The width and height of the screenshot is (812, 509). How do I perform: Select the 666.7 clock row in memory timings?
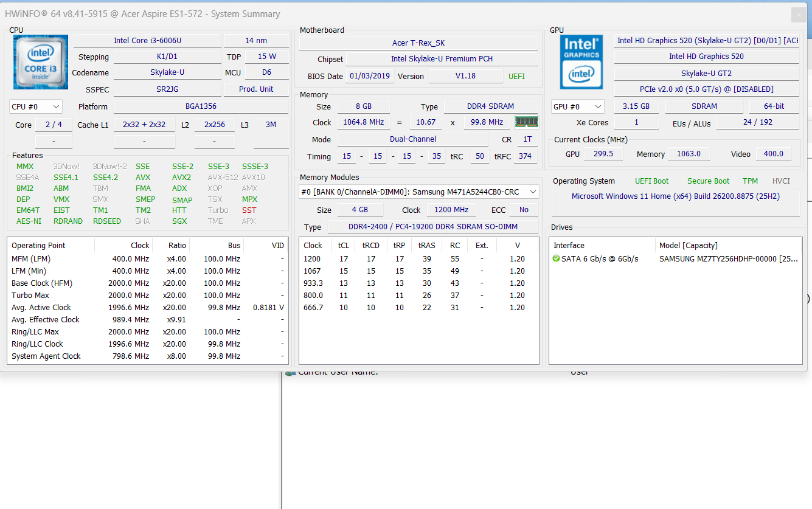point(418,308)
